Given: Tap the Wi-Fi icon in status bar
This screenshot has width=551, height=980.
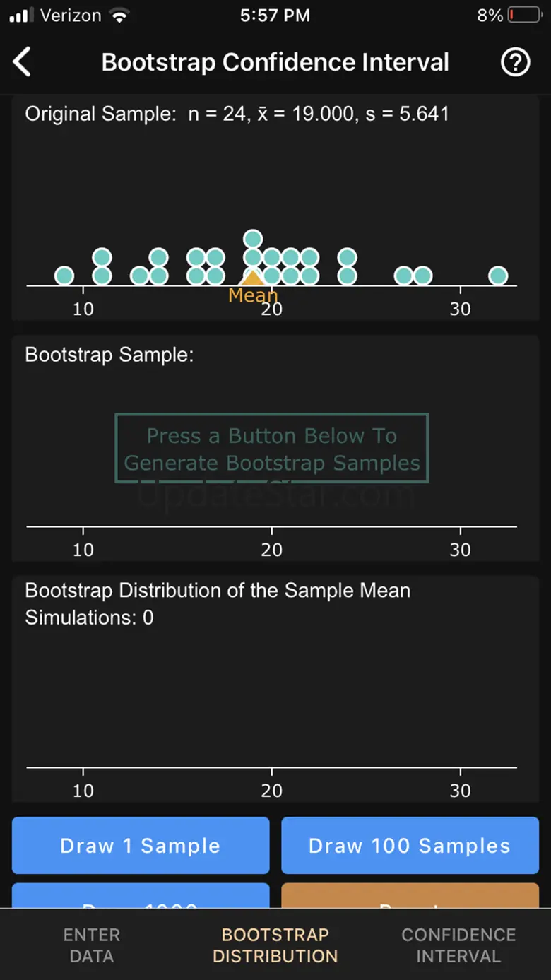Looking at the screenshot, I should point(121,16).
